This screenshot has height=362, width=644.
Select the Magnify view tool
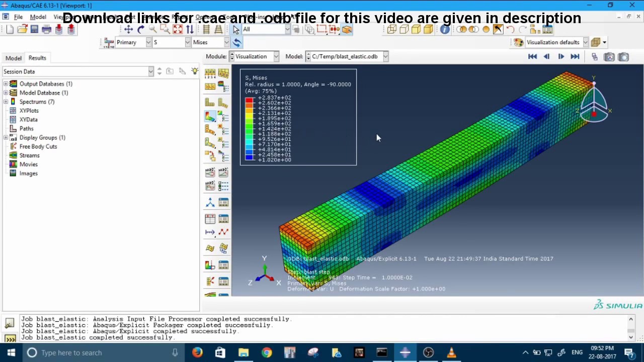(x=153, y=30)
